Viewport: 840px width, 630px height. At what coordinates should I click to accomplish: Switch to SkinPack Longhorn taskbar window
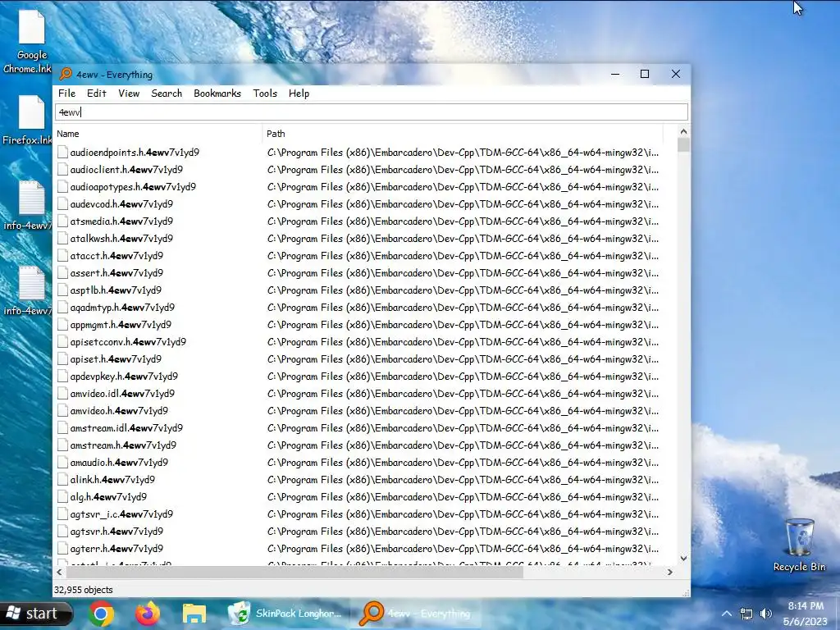point(285,614)
